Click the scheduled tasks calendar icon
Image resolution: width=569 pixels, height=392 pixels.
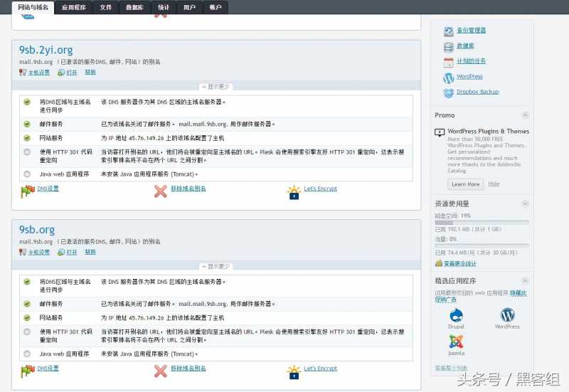pos(449,63)
